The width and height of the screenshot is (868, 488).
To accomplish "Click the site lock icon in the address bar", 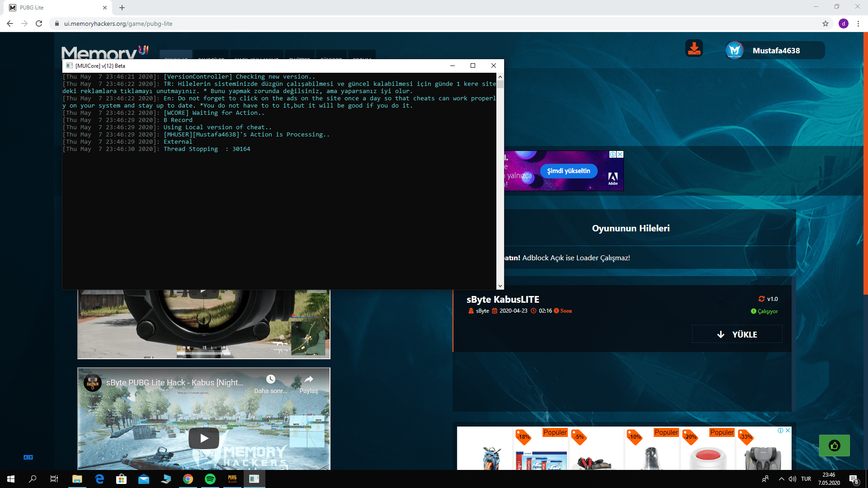I will (57, 23).
